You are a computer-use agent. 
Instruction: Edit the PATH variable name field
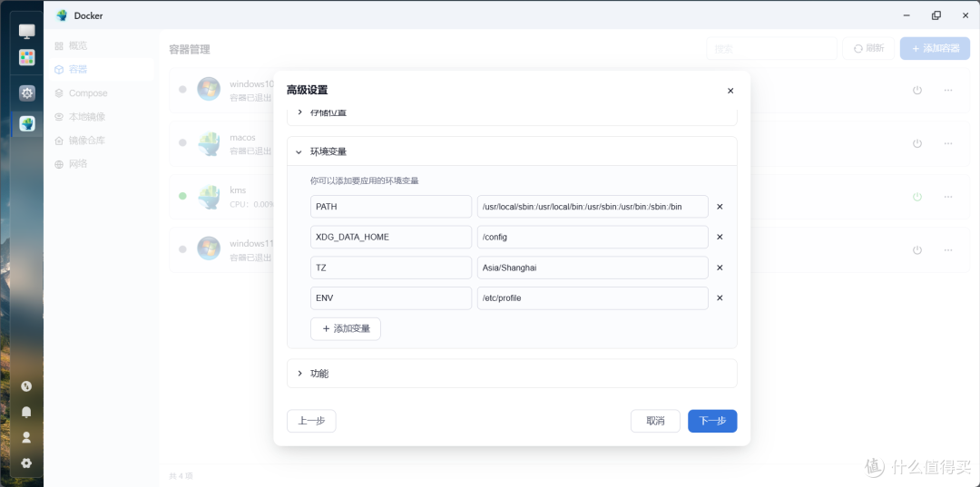point(391,207)
